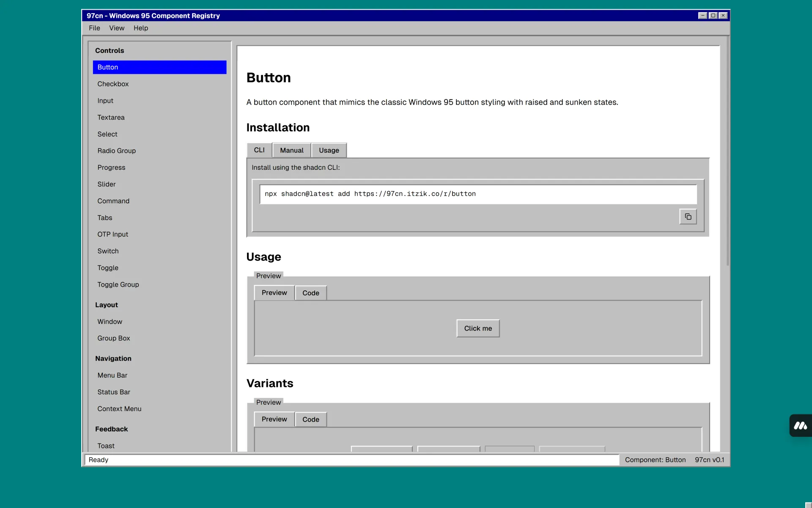This screenshot has height=508, width=812.
Task: Open the Help menu
Action: tap(141, 28)
